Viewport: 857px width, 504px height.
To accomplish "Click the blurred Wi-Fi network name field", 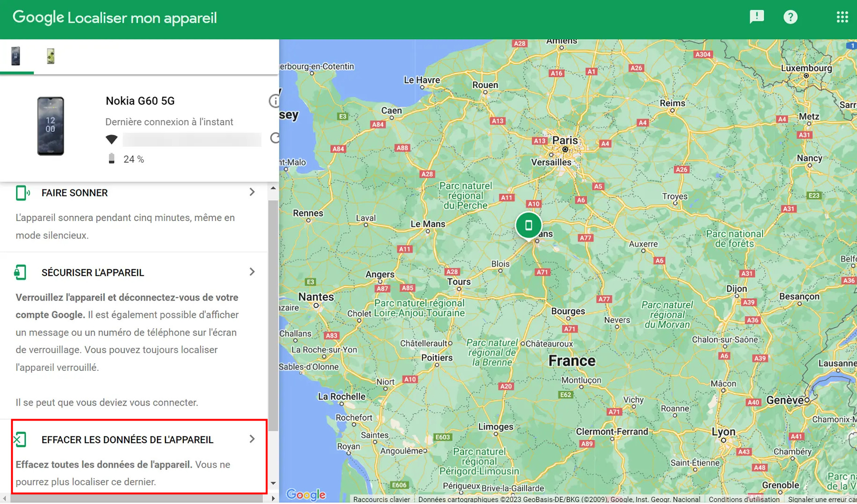I will 192,139.
